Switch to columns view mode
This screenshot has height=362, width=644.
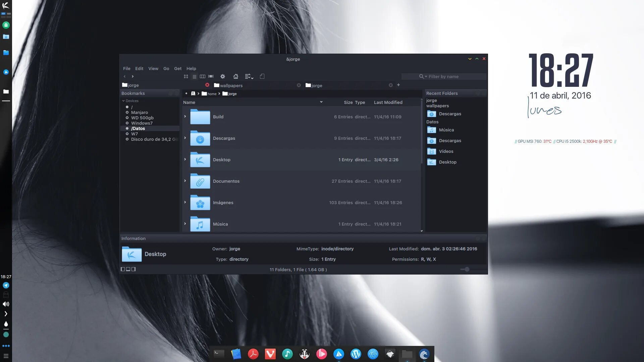point(202,76)
